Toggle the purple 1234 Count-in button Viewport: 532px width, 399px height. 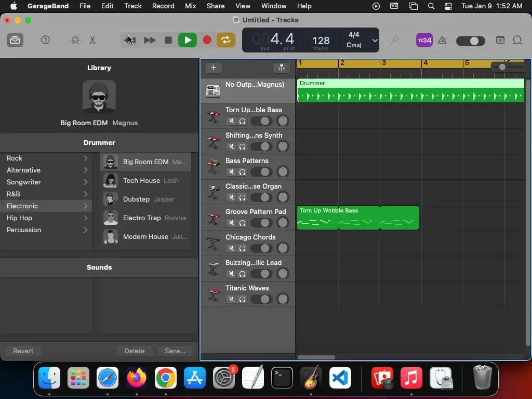pos(424,40)
